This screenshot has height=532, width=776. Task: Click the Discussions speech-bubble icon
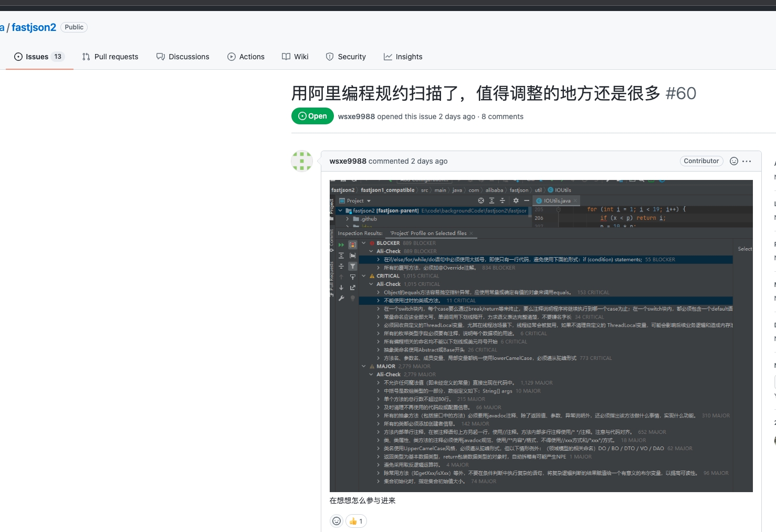coord(160,56)
